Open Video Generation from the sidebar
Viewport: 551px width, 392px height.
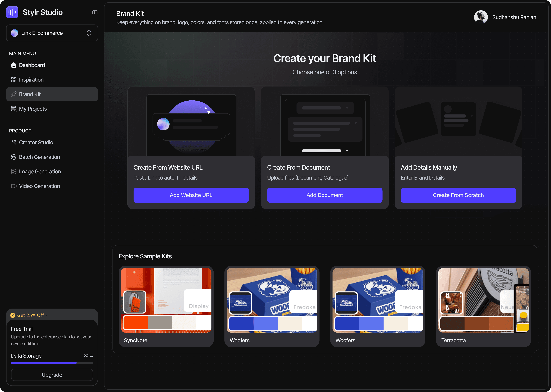click(52, 186)
